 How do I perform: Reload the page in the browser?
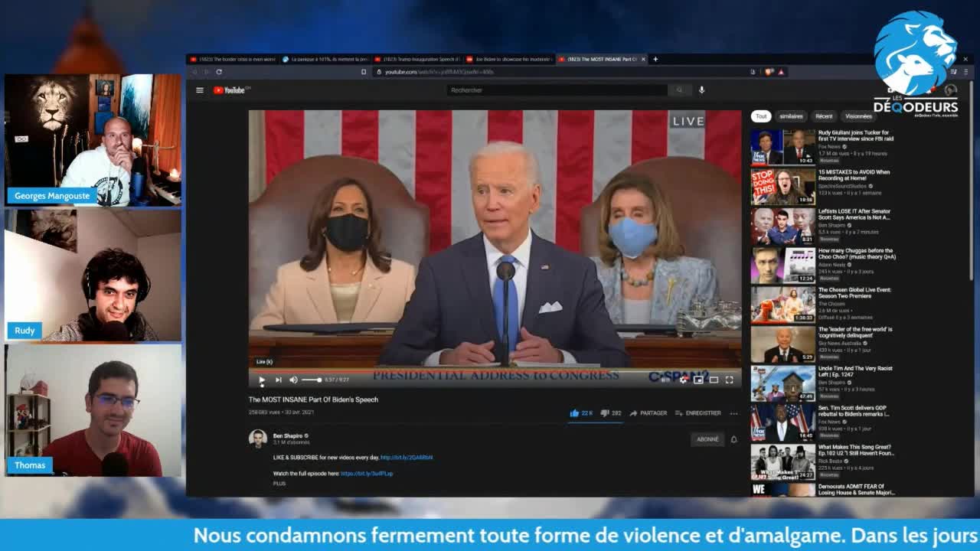tap(219, 72)
